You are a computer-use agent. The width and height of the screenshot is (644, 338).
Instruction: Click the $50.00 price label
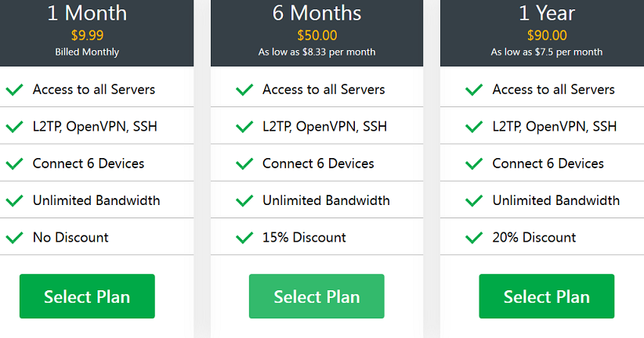(x=317, y=35)
